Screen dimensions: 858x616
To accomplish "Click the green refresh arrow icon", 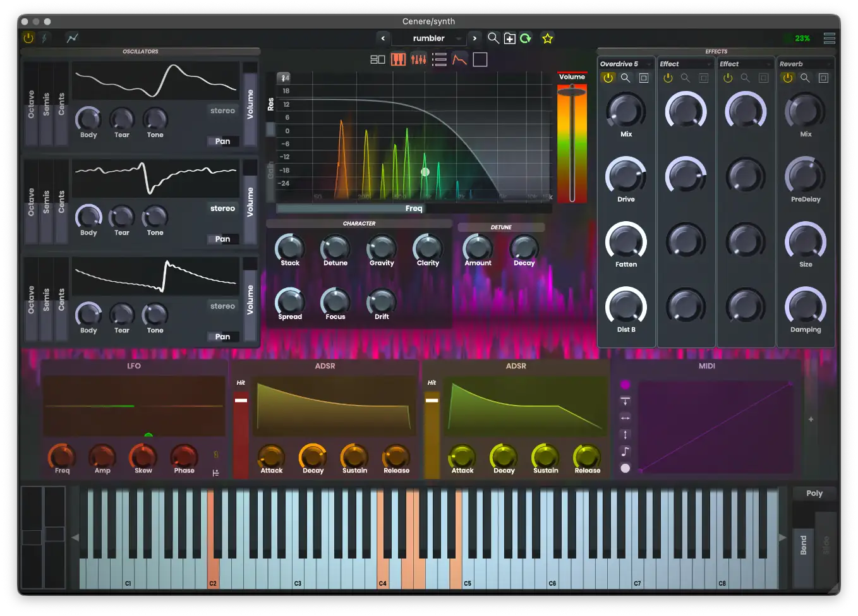I will point(526,38).
